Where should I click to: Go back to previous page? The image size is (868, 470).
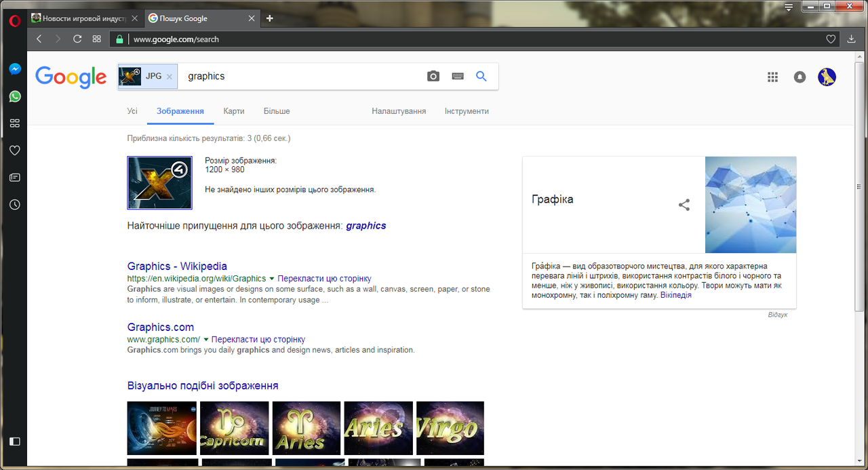pyautogui.click(x=39, y=39)
